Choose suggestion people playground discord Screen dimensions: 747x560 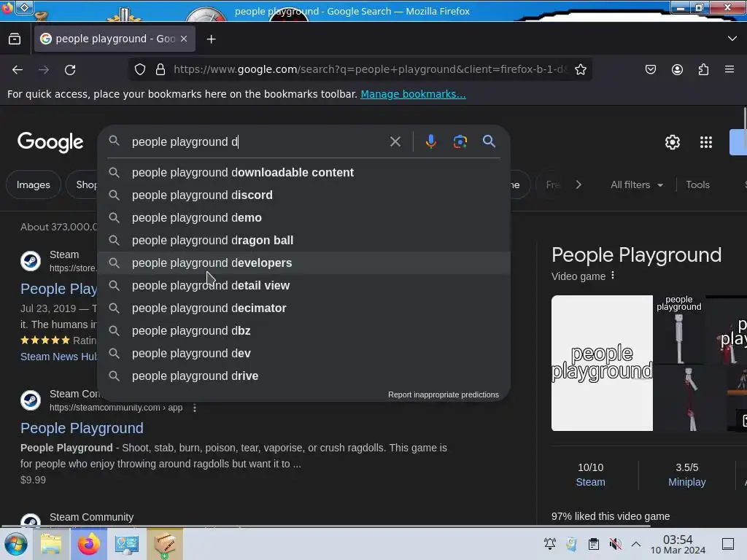coord(304,195)
